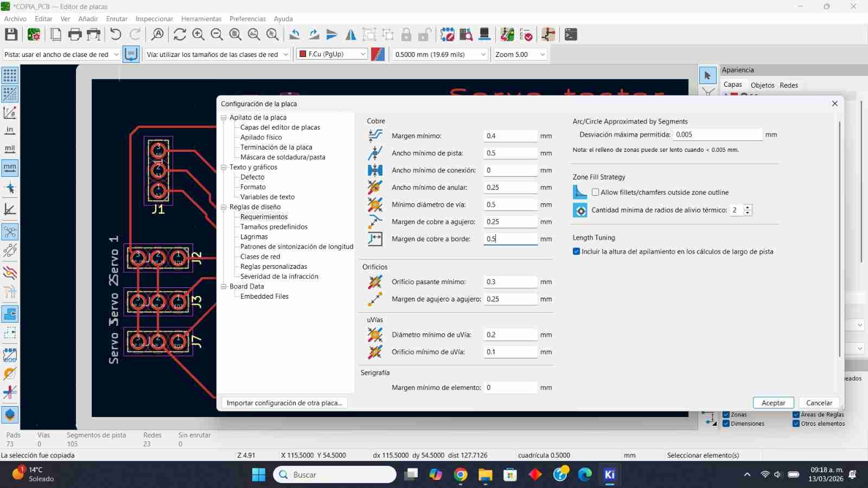Screen dimensions: 868x488
Task: Click the Aceptar button
Action: 773,403
